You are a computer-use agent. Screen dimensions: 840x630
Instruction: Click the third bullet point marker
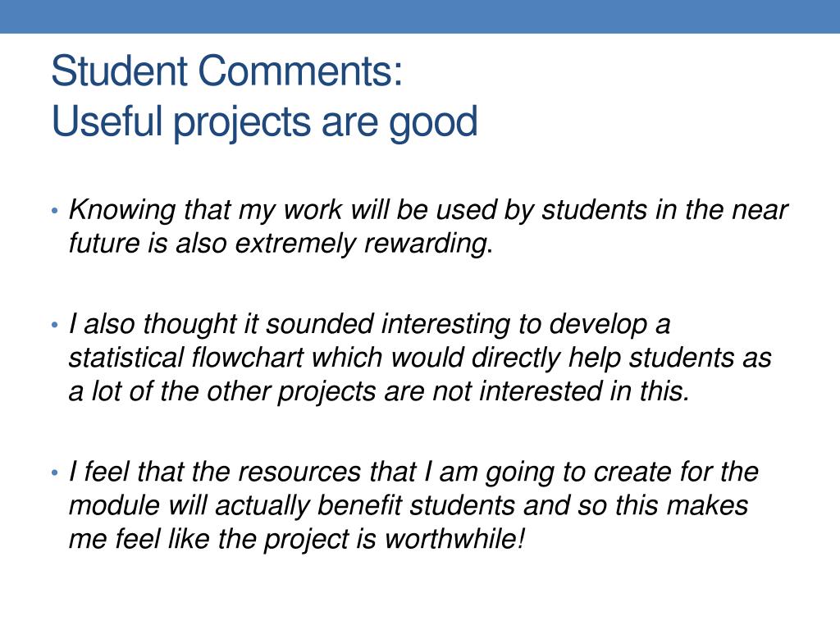point(54,472)
